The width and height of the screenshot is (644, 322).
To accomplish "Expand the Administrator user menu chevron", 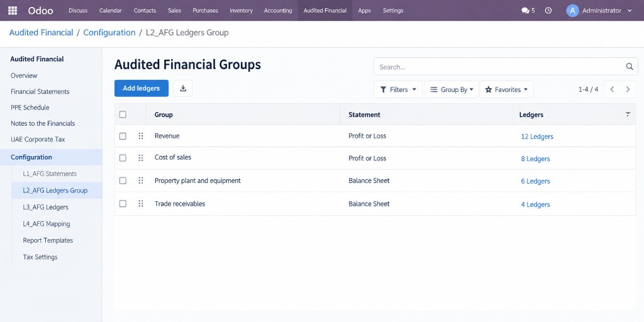I will coord(630,11).
